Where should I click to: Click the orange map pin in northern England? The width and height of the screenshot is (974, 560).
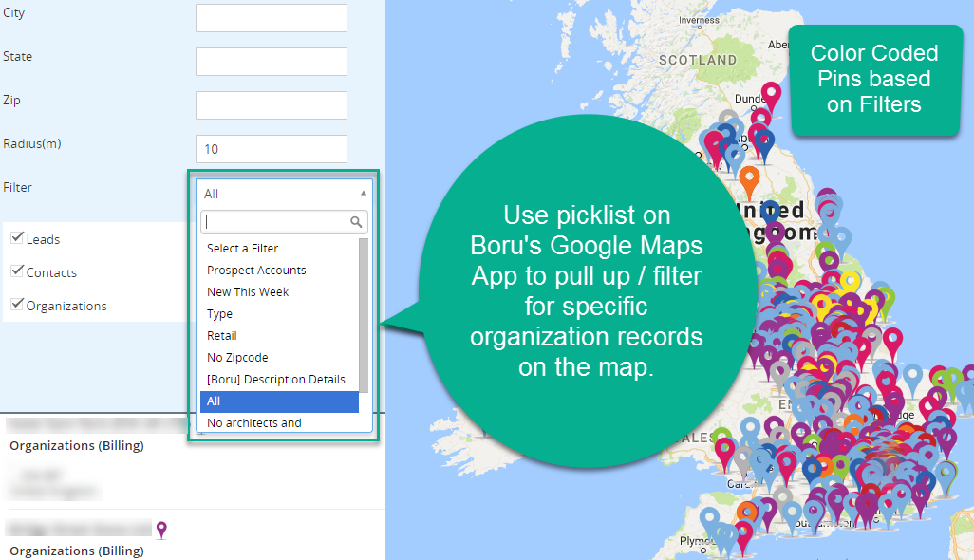pos(749,178)
